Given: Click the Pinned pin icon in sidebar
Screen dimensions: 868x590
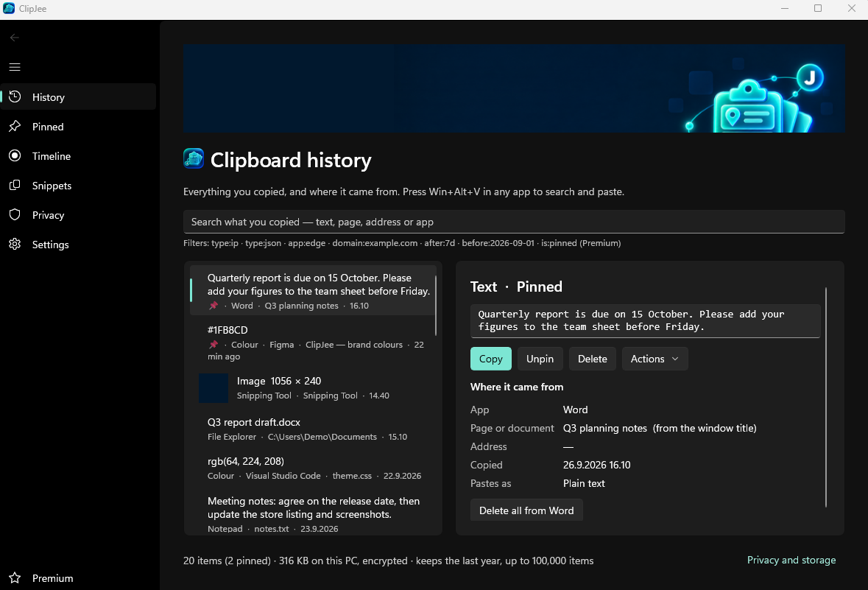Looking at the screenshot, I should pos(15,126).
